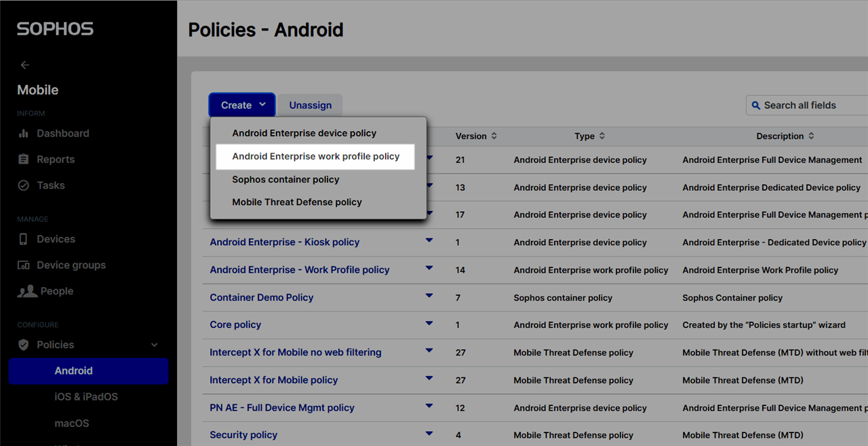
Task: Click version 14 cell
Action: coord(460,270)
